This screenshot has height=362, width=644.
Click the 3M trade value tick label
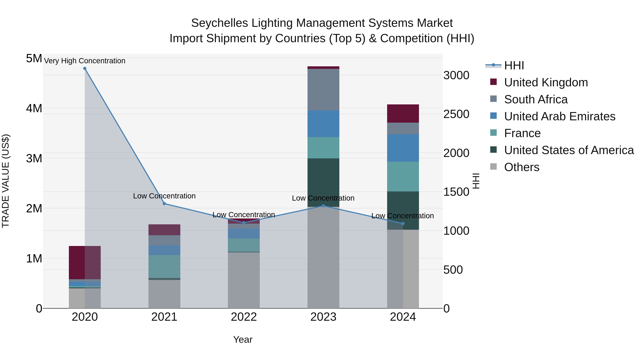click(x=34, y=158)
